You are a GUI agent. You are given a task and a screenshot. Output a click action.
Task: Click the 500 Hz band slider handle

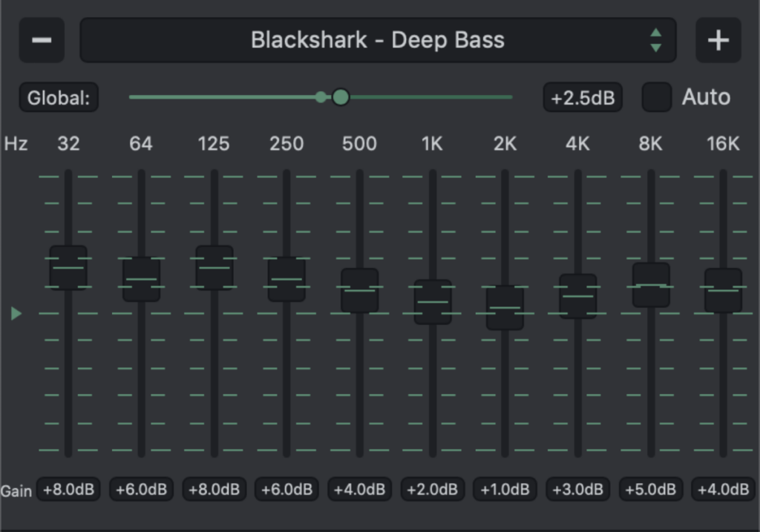[360, 290]
